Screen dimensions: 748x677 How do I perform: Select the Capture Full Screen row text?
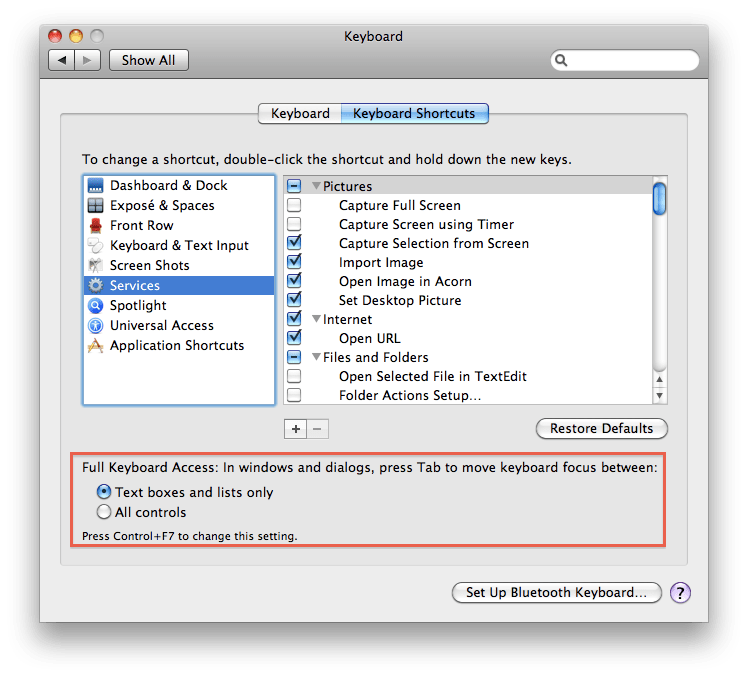tap(400, 206)
